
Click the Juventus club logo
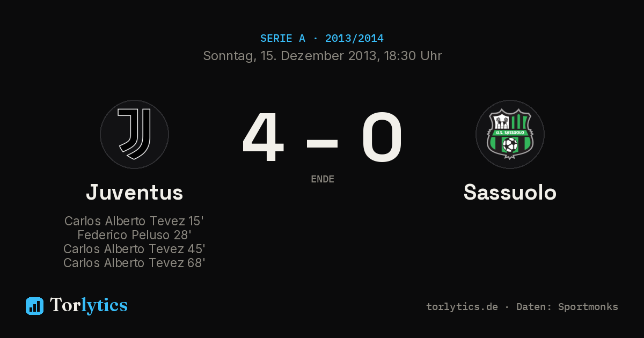[134, 134]
